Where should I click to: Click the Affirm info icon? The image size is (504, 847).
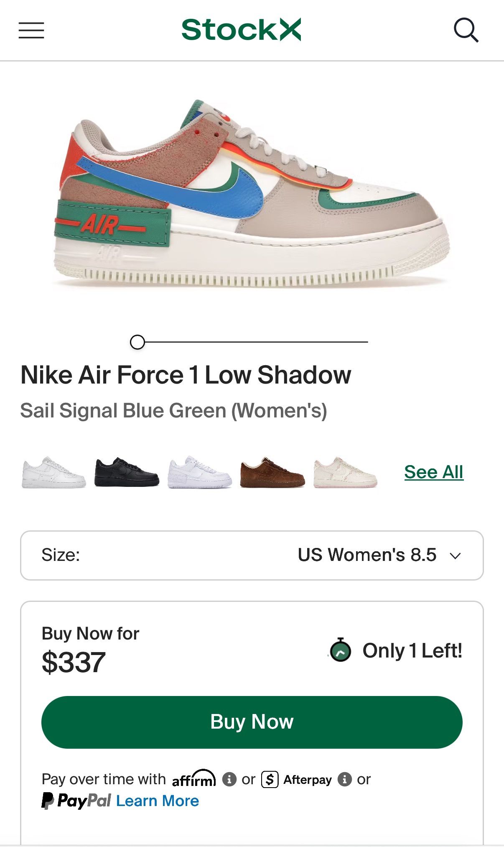(229, 779)
